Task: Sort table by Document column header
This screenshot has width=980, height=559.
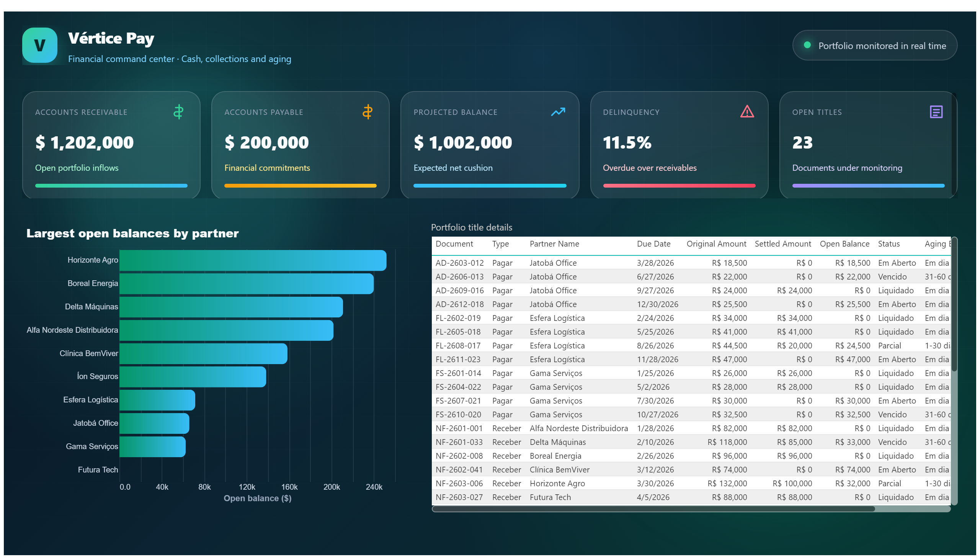Action: 454,244
